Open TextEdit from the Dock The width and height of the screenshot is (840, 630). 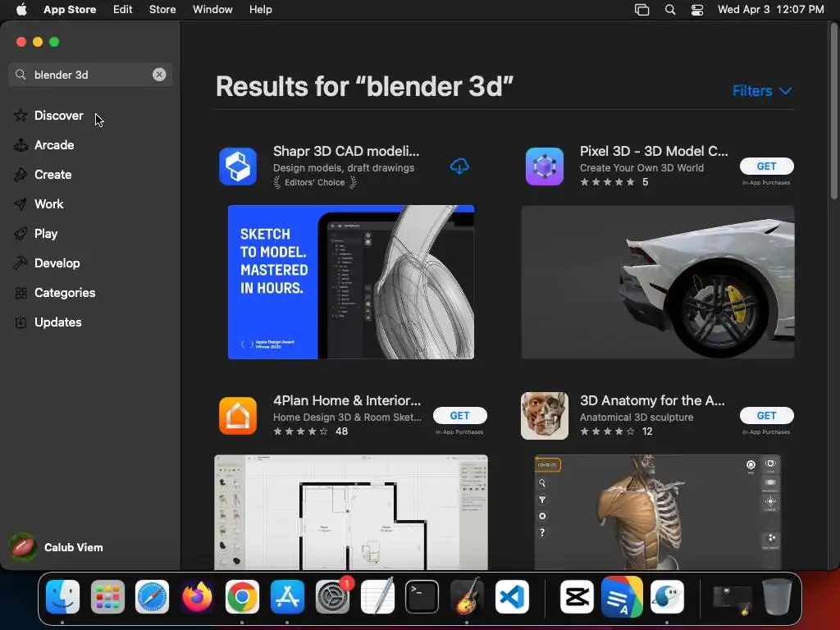pos(377,597)
